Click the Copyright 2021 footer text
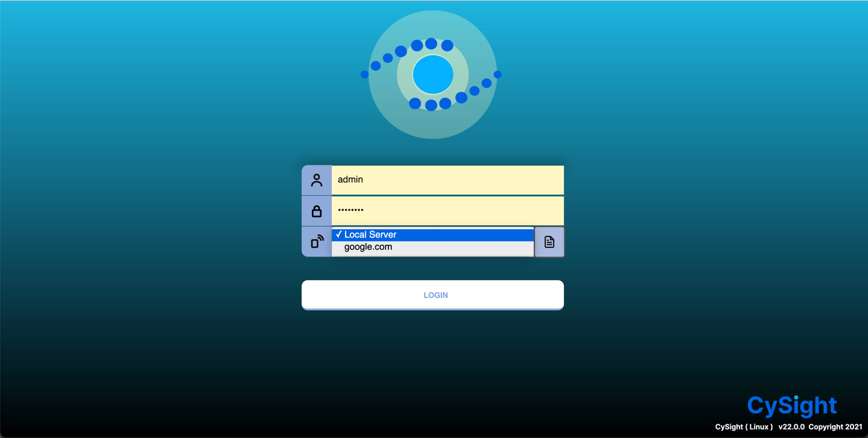The image size is (868, 438). [x=835, y=427]
